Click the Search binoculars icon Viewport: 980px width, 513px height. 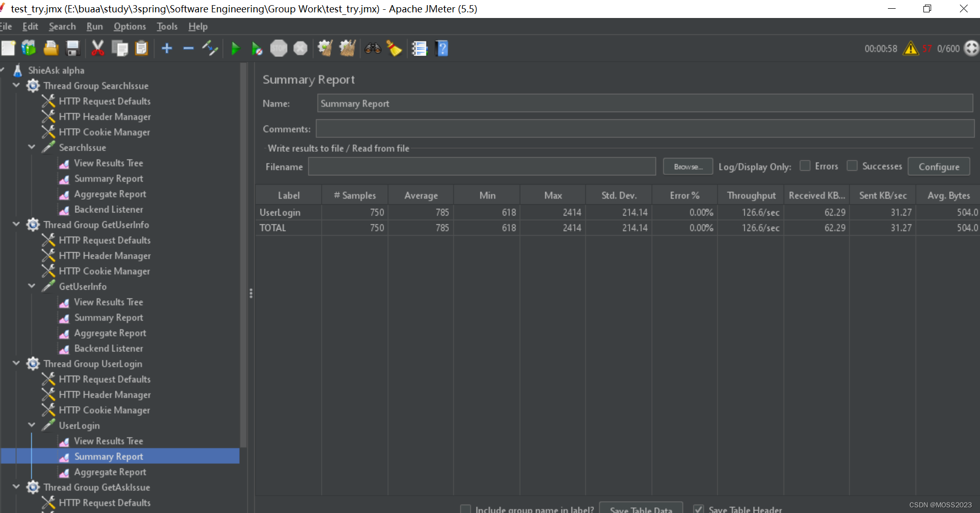(372, 48)
